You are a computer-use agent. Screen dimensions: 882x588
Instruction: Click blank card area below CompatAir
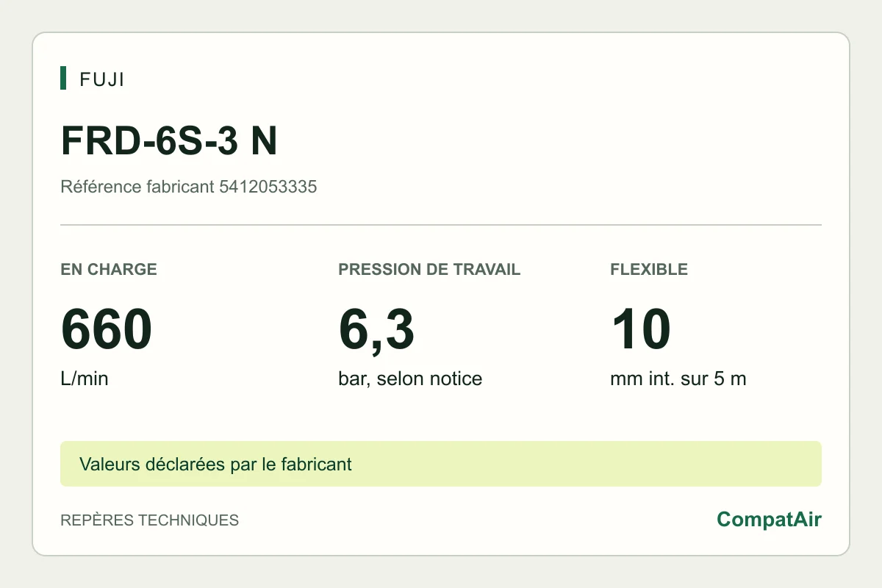(770, 544)
